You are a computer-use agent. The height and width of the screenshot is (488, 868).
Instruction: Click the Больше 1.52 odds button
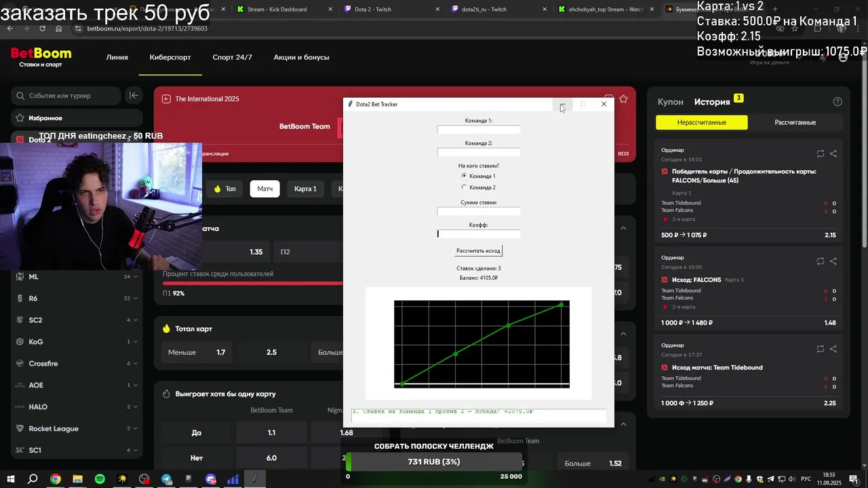593,464
